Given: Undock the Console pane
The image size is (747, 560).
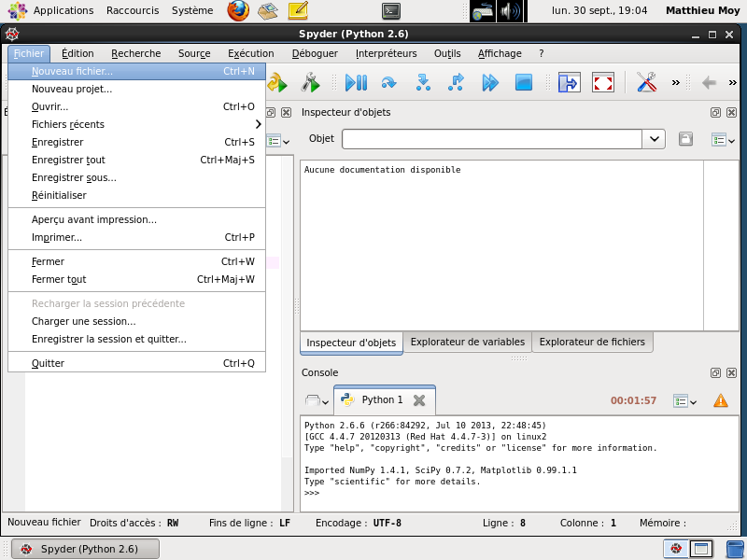Looking at the screenshot, I should tap(715, 372).
